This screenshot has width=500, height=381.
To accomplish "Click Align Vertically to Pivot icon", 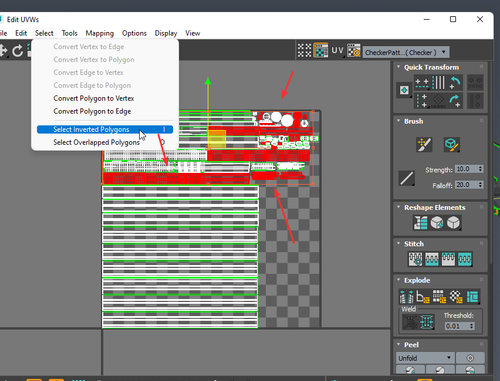I will coord(422,100).
